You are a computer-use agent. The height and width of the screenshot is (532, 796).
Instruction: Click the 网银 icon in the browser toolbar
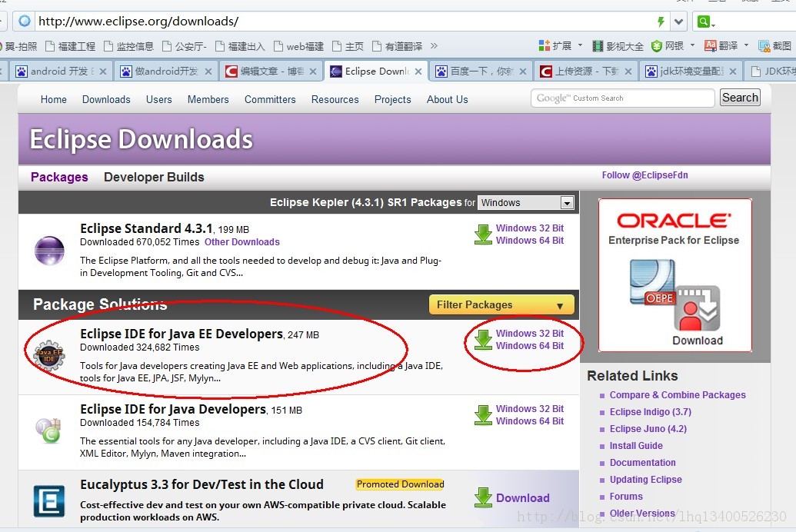(x=658, y=45)
